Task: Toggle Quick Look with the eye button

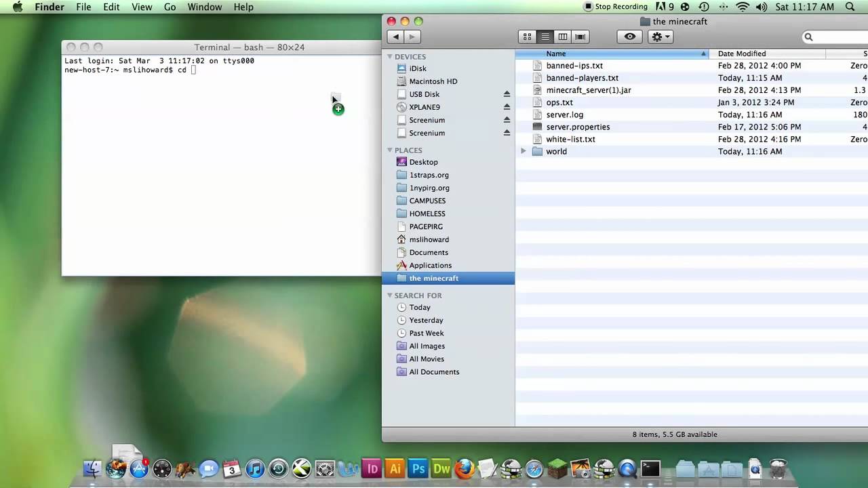Action: [x=630, y=37]
